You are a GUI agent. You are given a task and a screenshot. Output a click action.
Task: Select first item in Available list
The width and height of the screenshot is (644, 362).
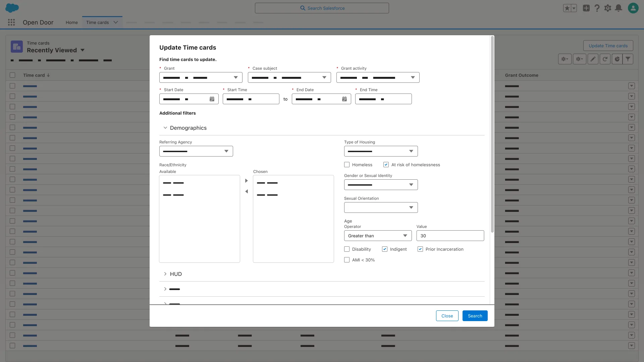(x=173, y=183)
